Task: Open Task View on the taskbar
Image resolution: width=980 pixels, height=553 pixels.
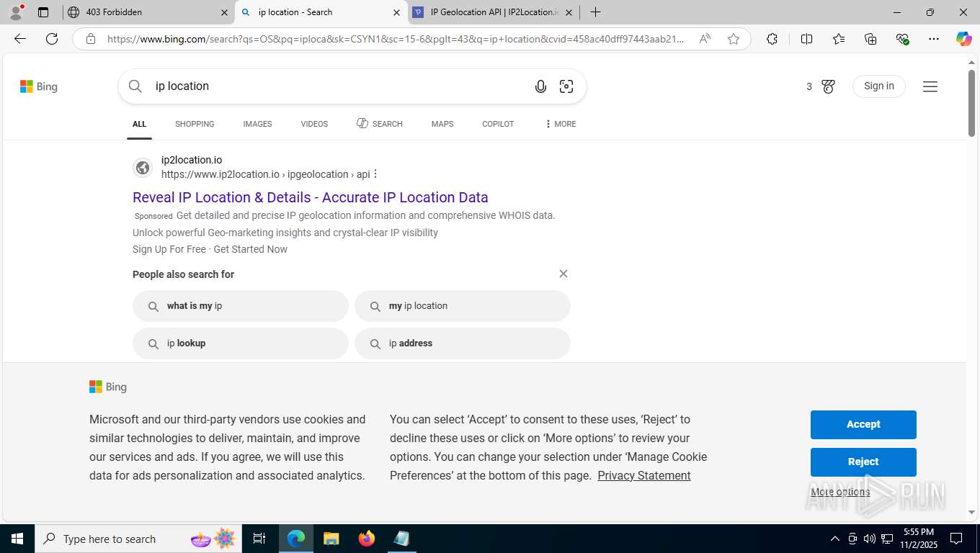Action: coord(259,539)
